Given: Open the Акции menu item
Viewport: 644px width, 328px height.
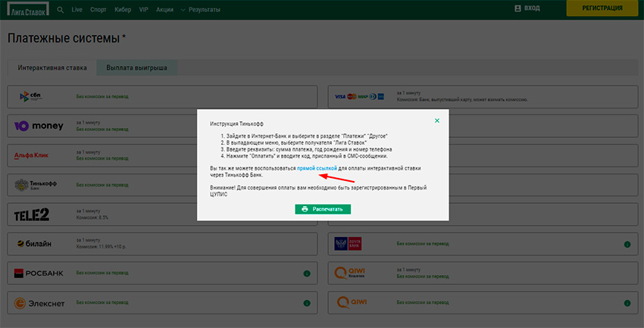Looking at the screenshot, I should pos(164,9).
